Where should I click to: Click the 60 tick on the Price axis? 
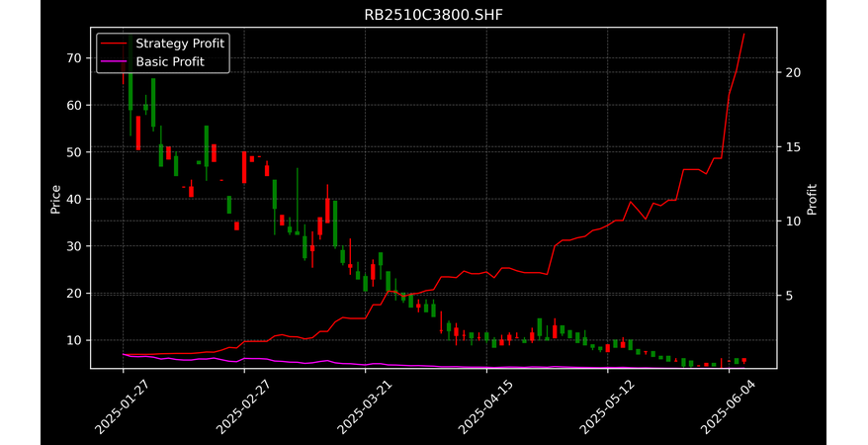click(74, 105)
